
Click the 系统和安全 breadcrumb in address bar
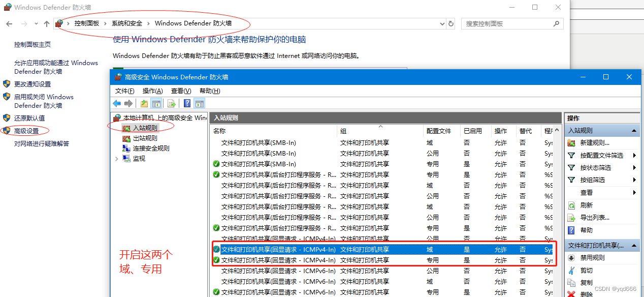127,23
